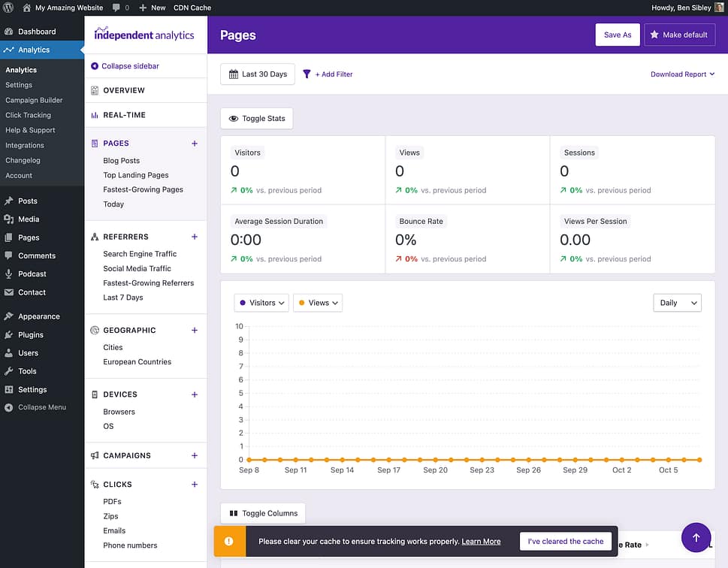Click the Learn More link in cache notice
Viewport: 728px width, 568px height.
coord(481,541)
